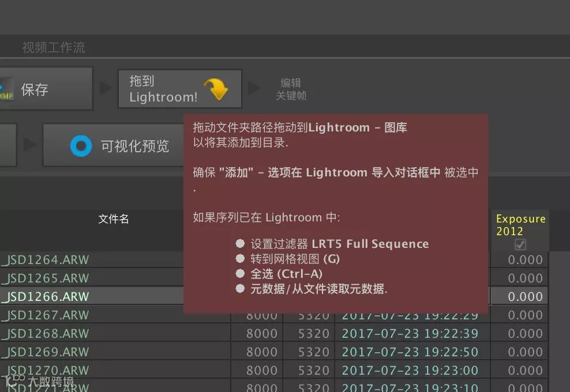The width and height of the screenshot is (570, 392).
Task: Click timestamp 2017-07-23 19:22:50
Action: pos(410,352)
